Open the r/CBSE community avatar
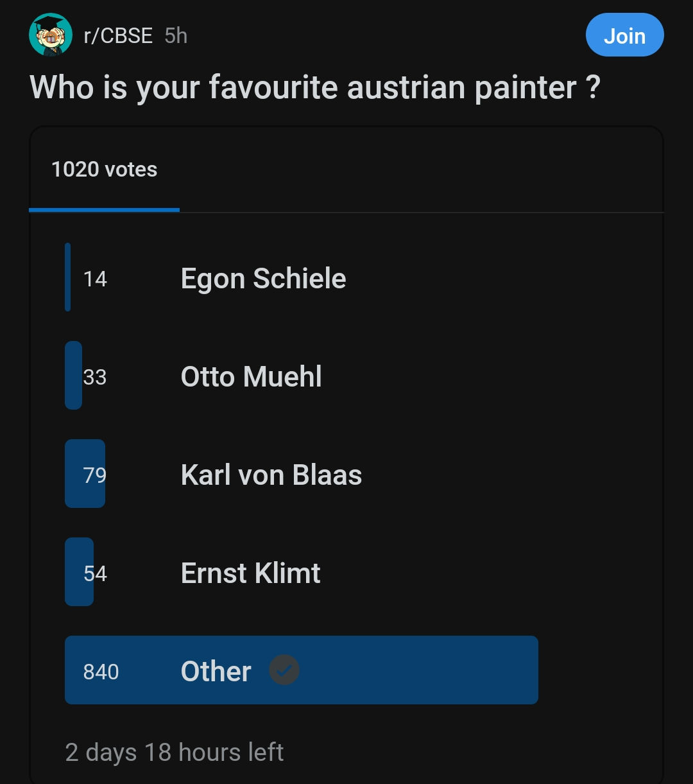 pyautogui.click(x=50, y=35)
